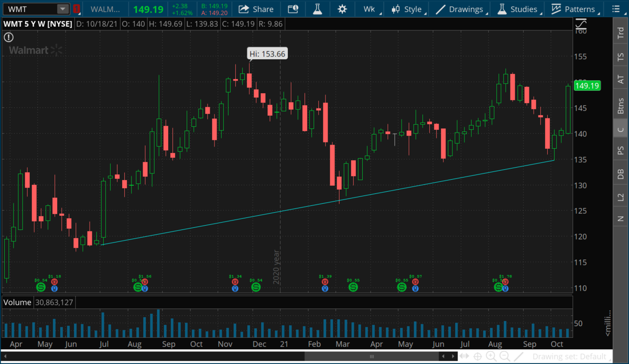The width and height of the screenshot is (629, 364).
Task: Open the L2 sidebar tab
Action: 621,197
